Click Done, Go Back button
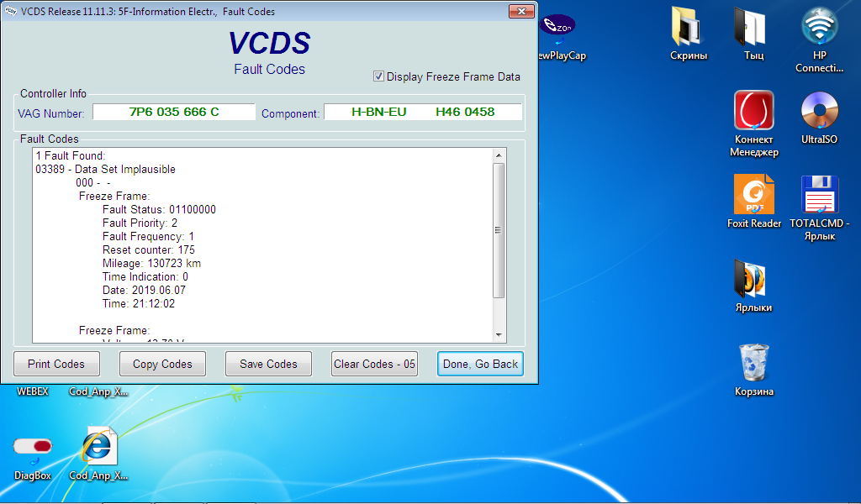This screenshot has width=861, height=504. [x=480, y=364]
